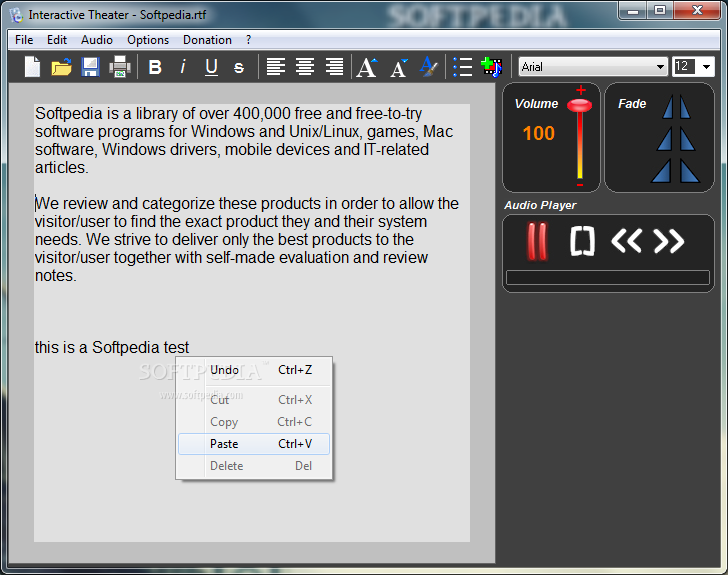Save the document with the floppy disk icon

click(x=90, y=67)
